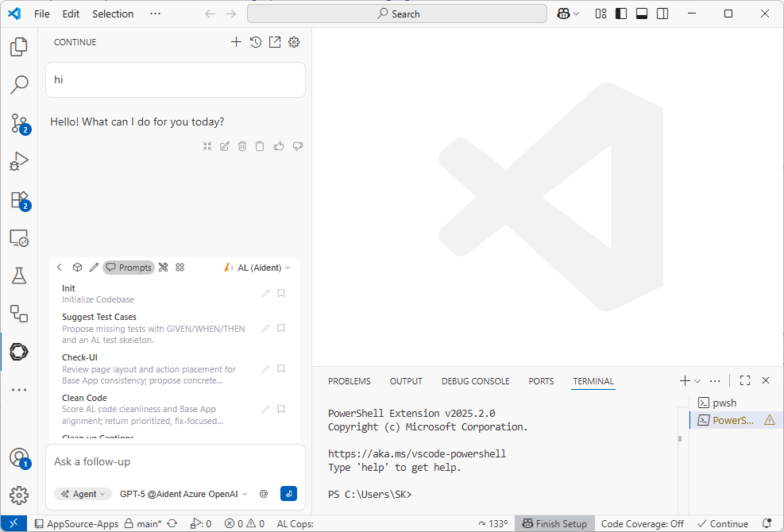Screen dimensions: 784x532
Task: Copy the assistant's response to clipboard
Action: pyautogui.click(x=261, y=146)
